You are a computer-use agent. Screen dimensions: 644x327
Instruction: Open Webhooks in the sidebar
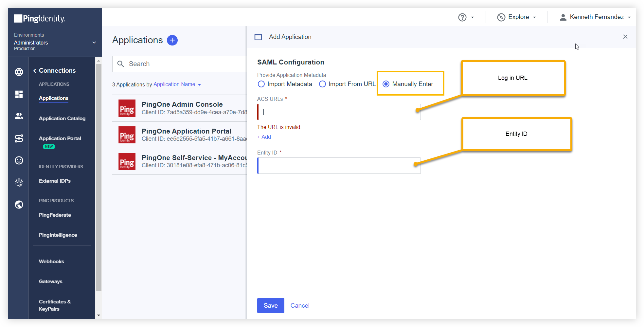tap(51, 262)
